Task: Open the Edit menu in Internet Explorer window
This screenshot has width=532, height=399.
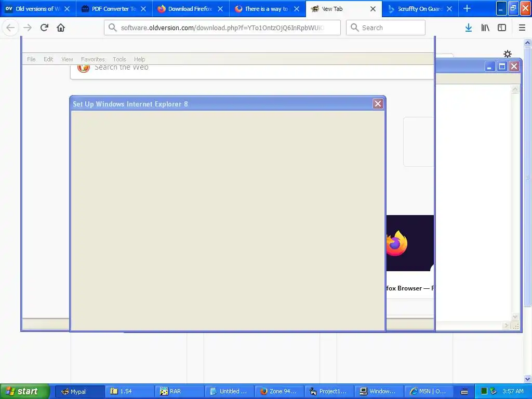Action: click(x=48, y=59)
